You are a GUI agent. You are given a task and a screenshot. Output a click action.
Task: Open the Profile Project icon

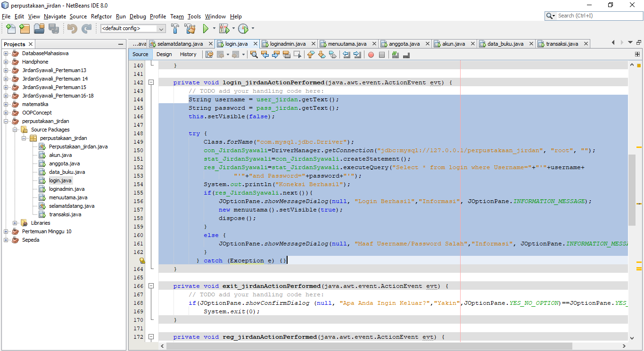point(243,28)
